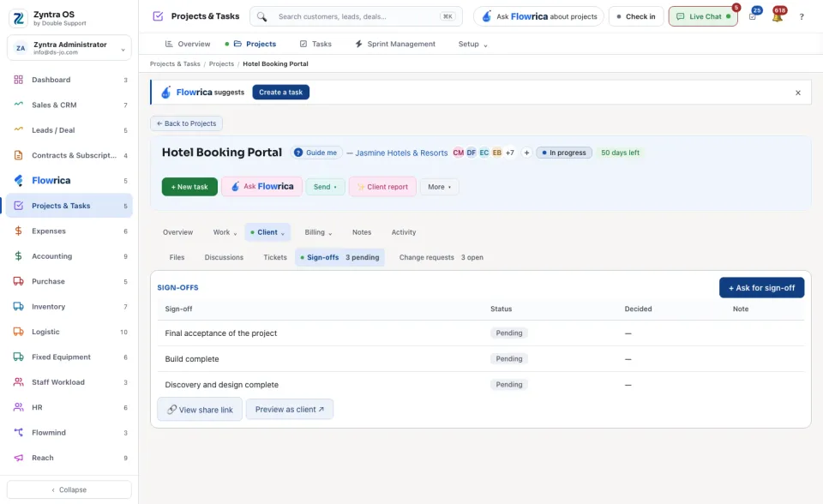Click the Staff Workload people icon
823x504 pixels.
coord(18,382)
